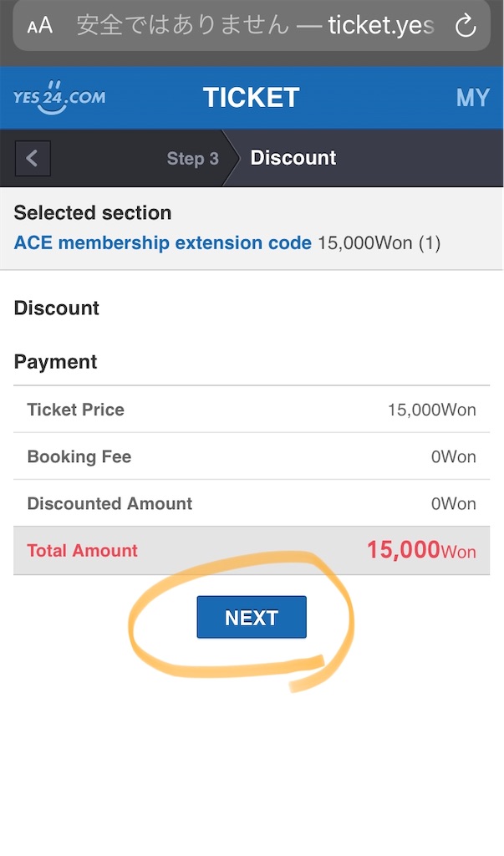Select the Discount step tab

pyautogui.click(x=293, y=158)
